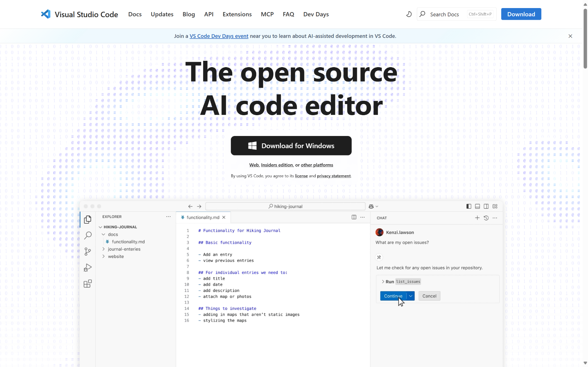The width and height of the screenshot is (588, 367).
Task: Go to the Blog
Action: [x=189, y=14]
